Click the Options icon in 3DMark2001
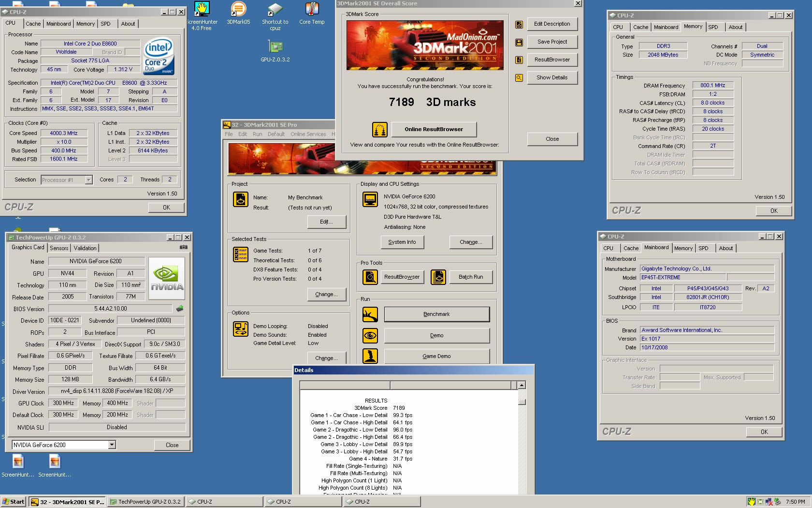Viewport: 812px width, 508px height. pos(241,329)
